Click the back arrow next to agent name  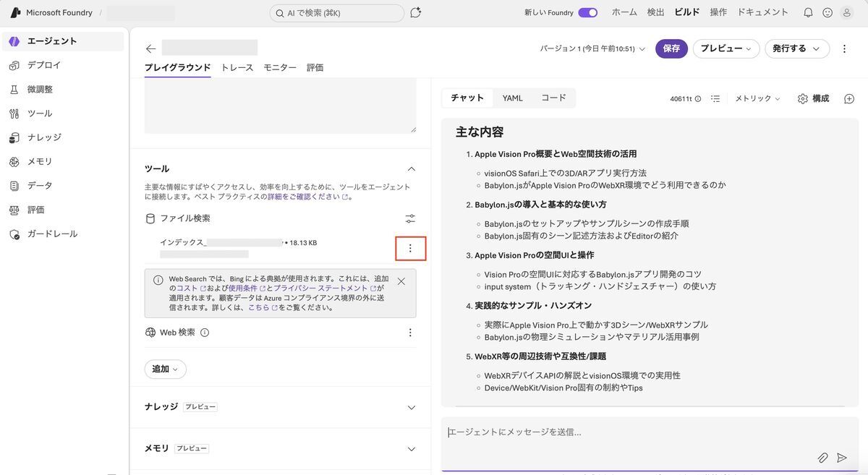click(150, 48)
